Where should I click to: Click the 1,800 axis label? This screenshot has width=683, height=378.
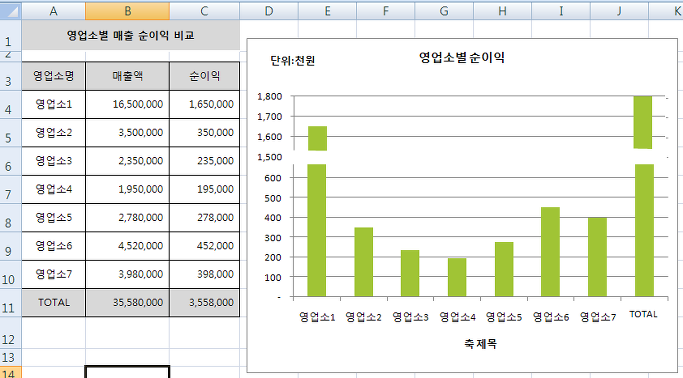(270, 96)
